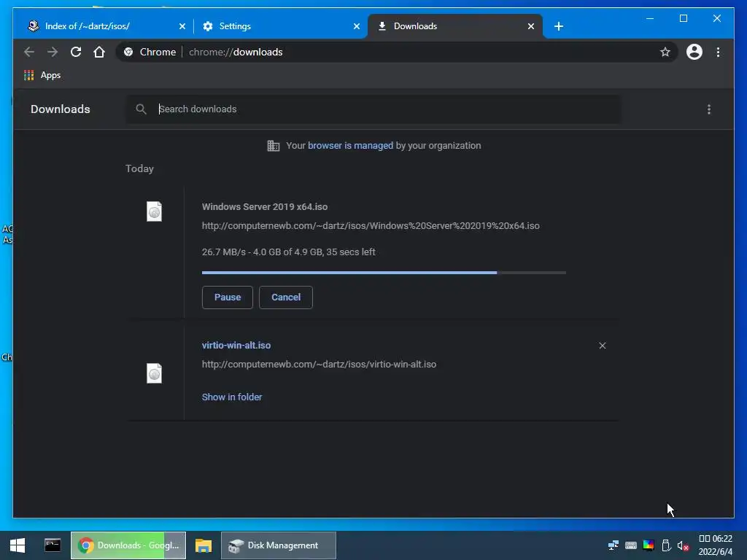Screen dimensions: 747x560
Task: Click the Chrome site info icon in address bar
Action: pos(128,52)
